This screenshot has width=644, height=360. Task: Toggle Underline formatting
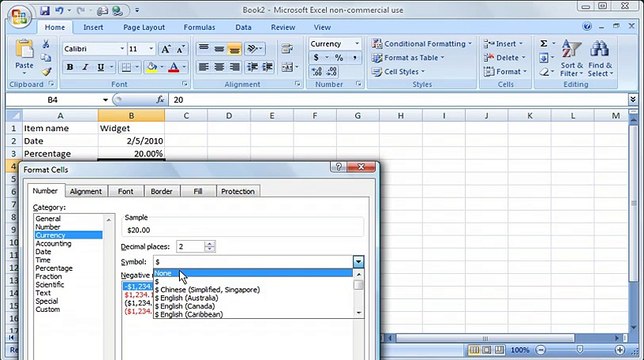coord(100,67)
